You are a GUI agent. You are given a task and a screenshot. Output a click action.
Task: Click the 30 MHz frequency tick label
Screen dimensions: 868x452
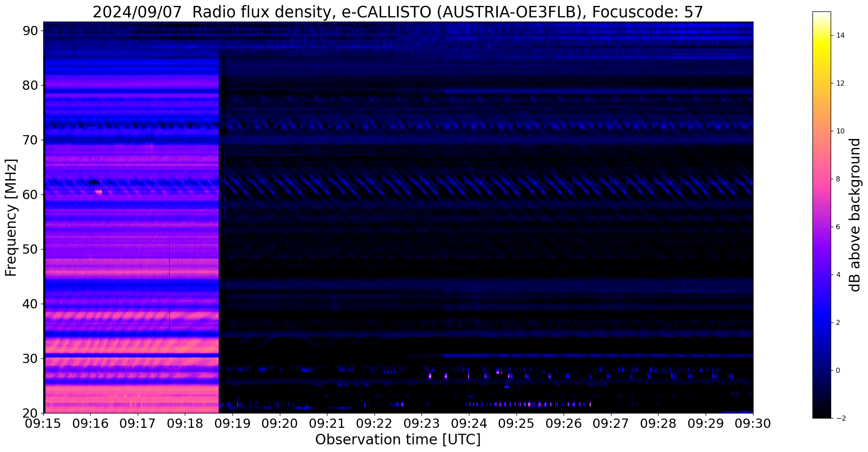click(x=30, y=358)
